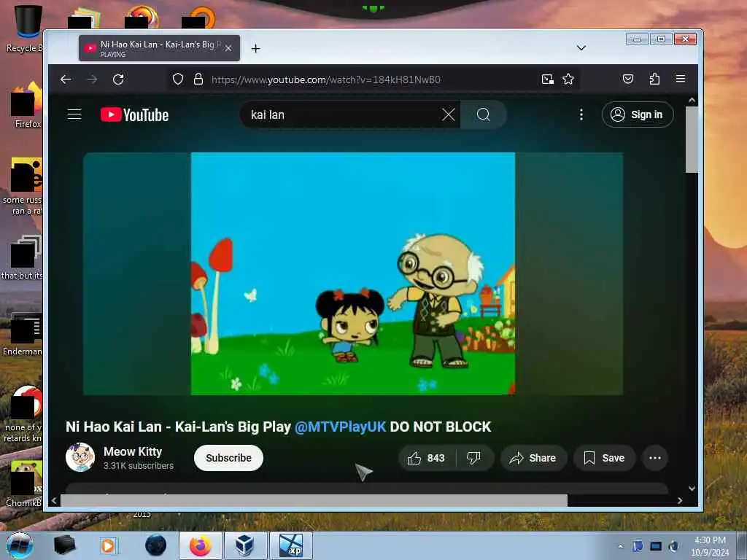Open more actions ellipsis under video
747x560 pixels.
(655, 458)
